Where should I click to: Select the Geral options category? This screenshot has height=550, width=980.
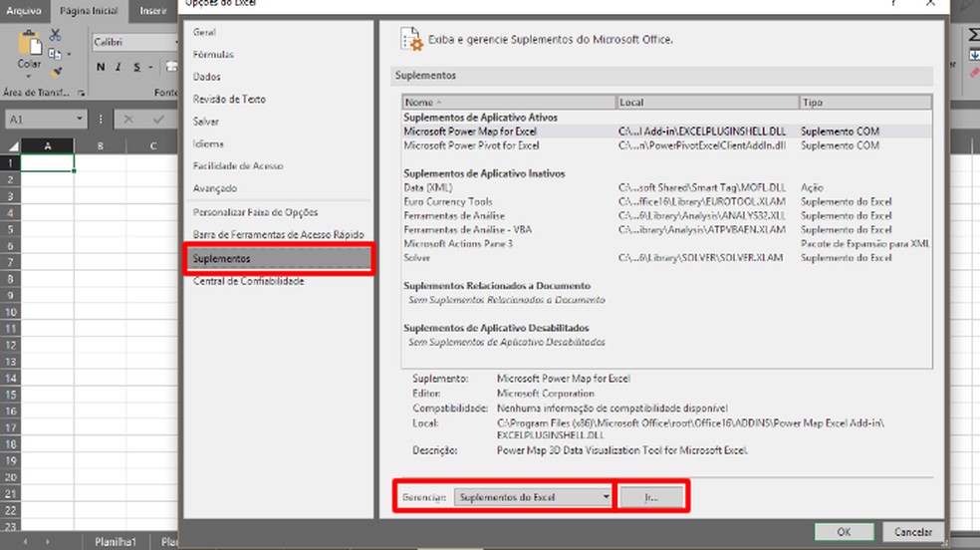pyautogui.click(x=278, y=32)
